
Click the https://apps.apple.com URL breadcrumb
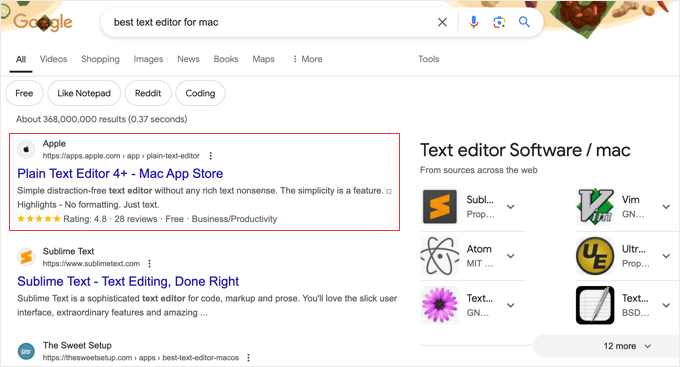coord(121,156)
